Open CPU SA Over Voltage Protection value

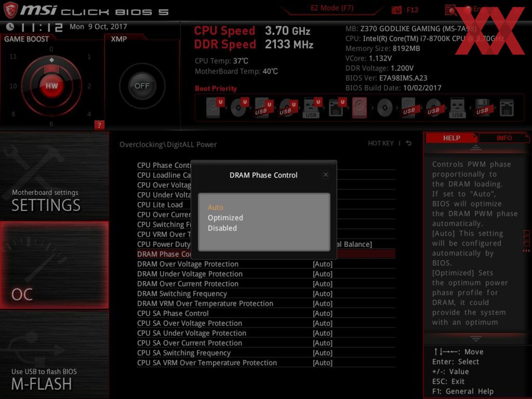[x=322, y=323]
